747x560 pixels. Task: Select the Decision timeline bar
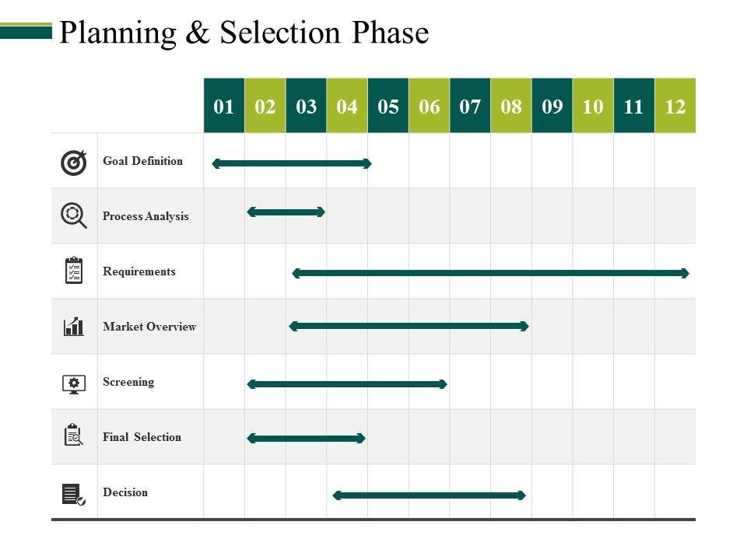pos(429,495)
